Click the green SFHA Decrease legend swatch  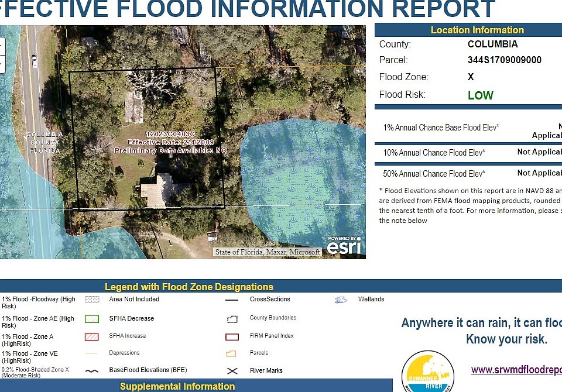point(92,319)
